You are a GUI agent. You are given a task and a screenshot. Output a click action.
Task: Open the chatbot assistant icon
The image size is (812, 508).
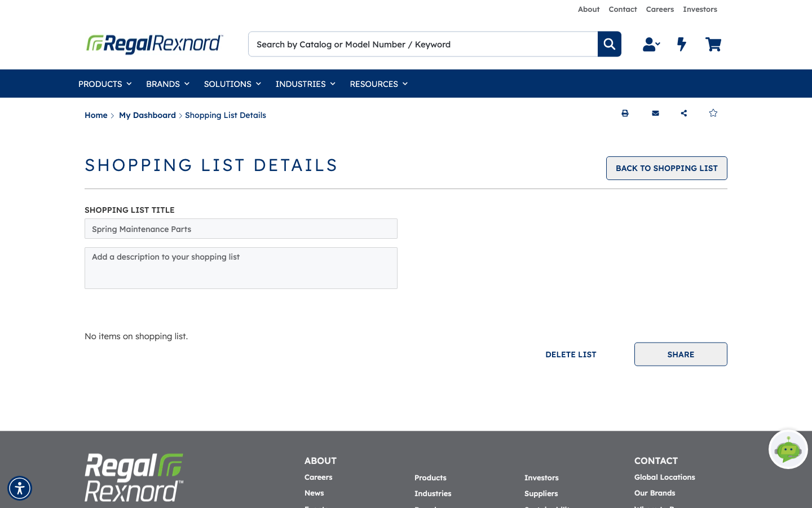(x=788, y=449)
